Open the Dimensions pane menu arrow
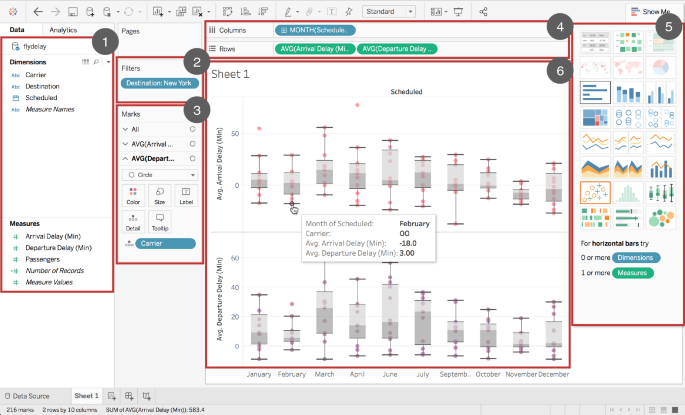The height and width of the screenshot is (415, 685). click(x=108, y=62)
